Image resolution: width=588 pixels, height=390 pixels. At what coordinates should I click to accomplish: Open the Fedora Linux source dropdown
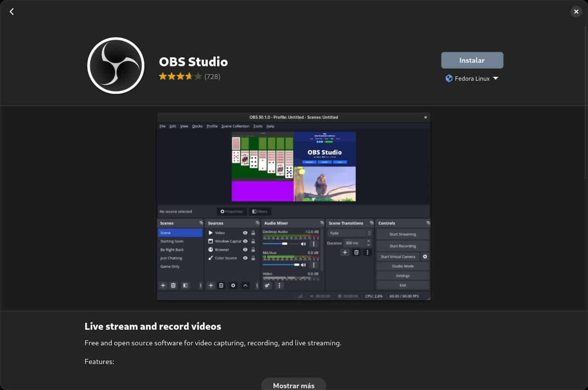click(x=472, y=78)
